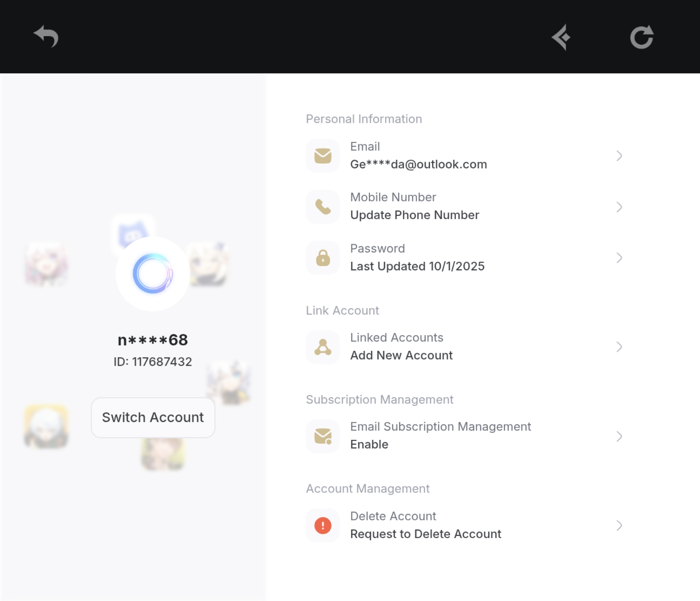Expand the Email row chevron
This screenshot has width=700, height=601.
coord(619,156)
